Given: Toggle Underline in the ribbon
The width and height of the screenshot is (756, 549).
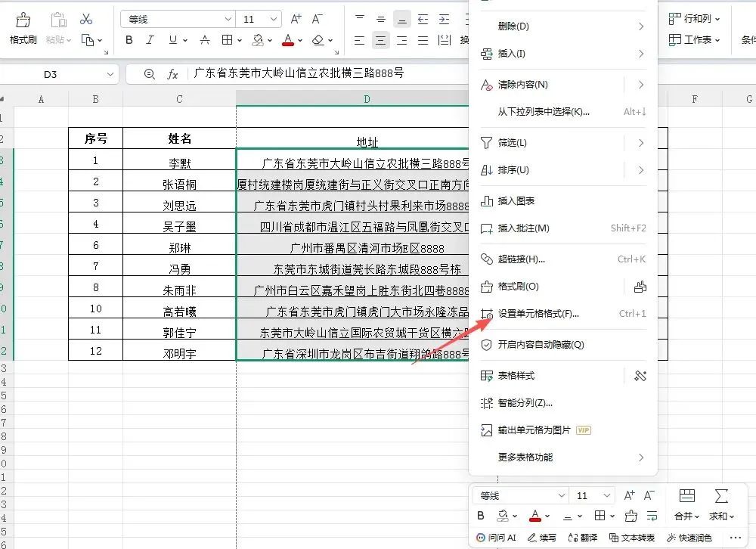Looking at the screenshot, I should tap(172, 40).
